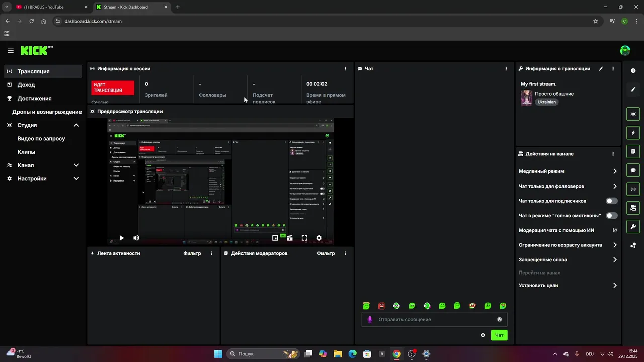Enter fullscreen on stream preview
This screenshot has width=644, height=362.
coord(304,238)
